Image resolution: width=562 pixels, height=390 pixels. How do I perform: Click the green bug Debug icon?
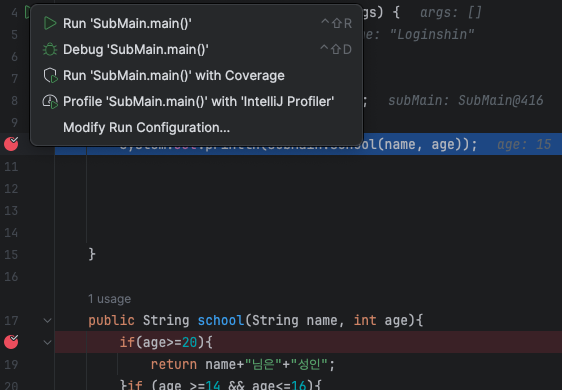click(x=50, y=49)
